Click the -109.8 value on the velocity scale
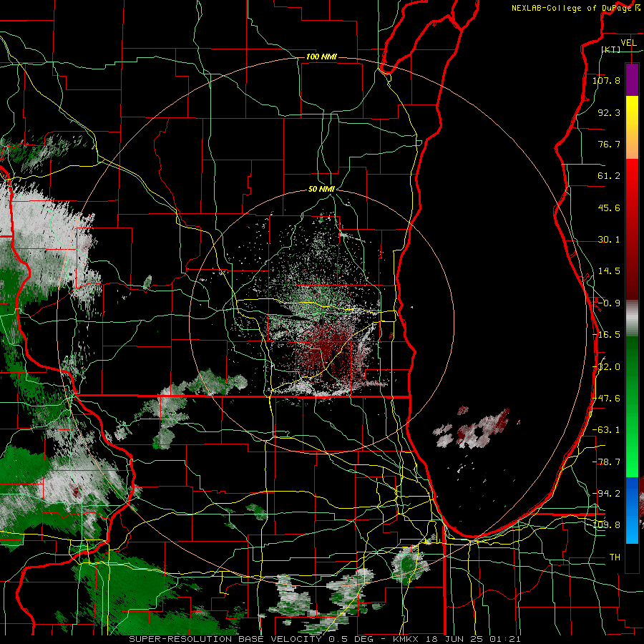Viewport: 644px width, 644px height. 606,525
